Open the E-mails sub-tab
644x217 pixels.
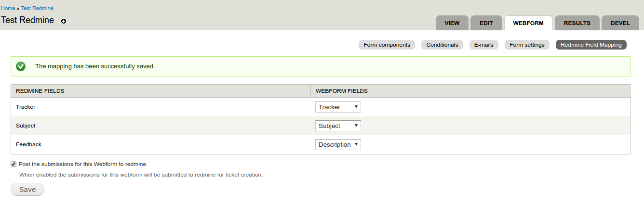point(483,45)
